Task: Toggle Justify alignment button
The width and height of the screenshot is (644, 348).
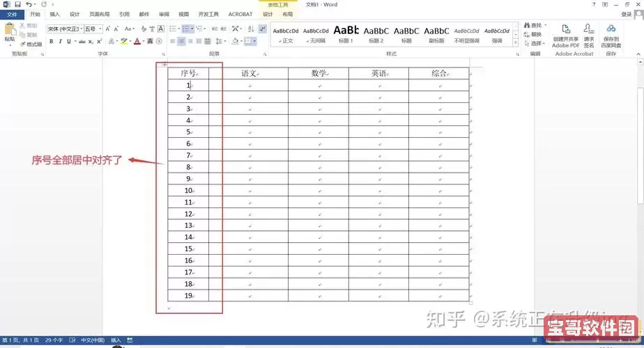Action: coord(199,42)
